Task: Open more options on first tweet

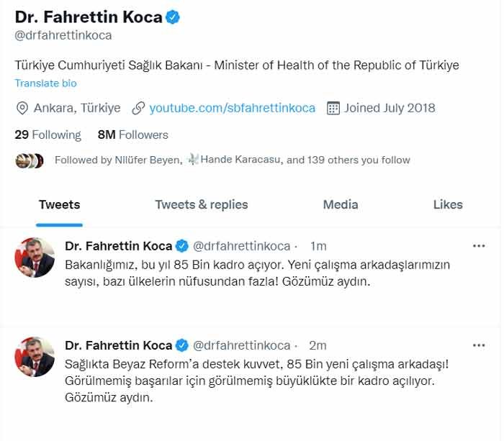Action: [x=479, y=246]
